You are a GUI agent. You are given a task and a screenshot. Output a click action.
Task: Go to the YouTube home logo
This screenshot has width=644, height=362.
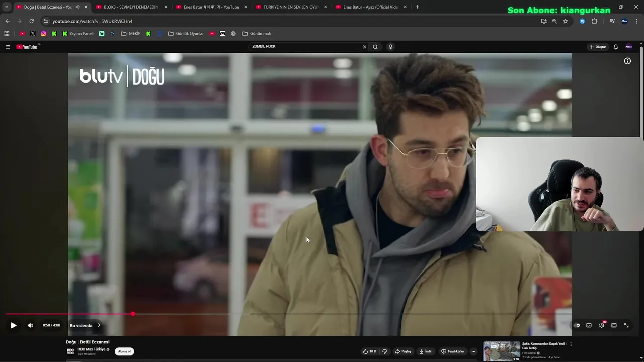click(x=27, y=47)
